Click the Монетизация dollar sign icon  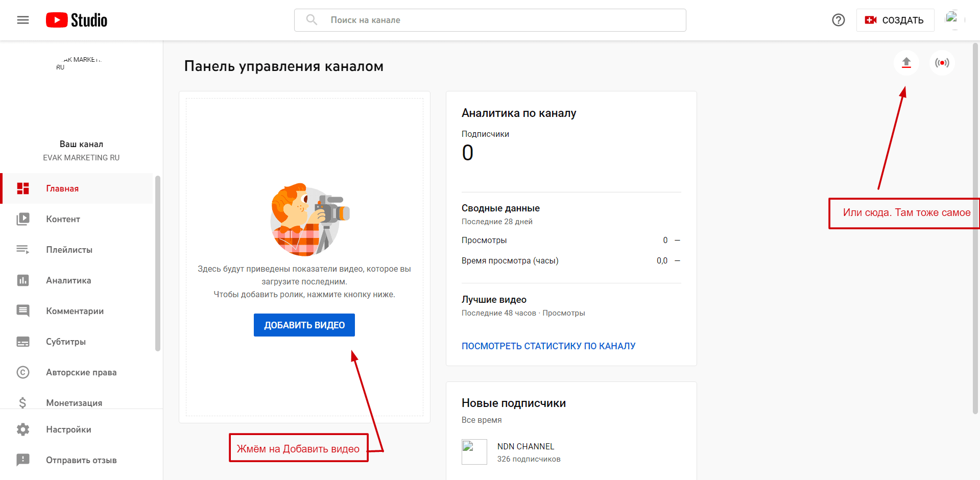point(22,403)
